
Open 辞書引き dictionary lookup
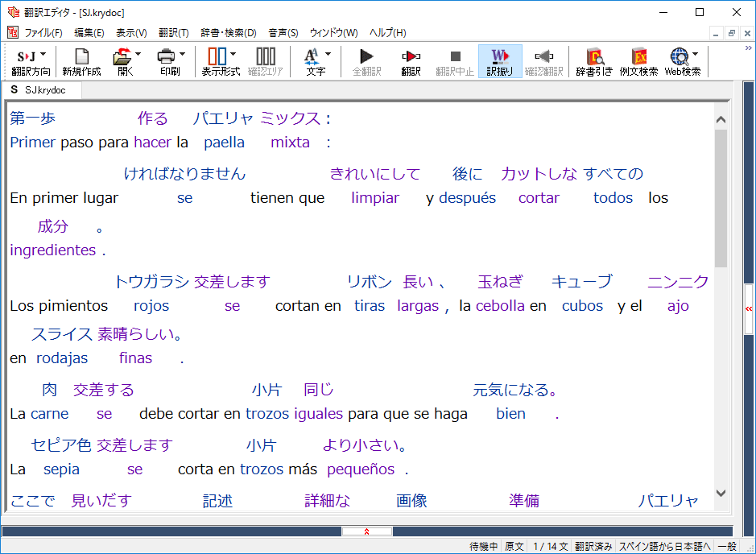(594, 61)
